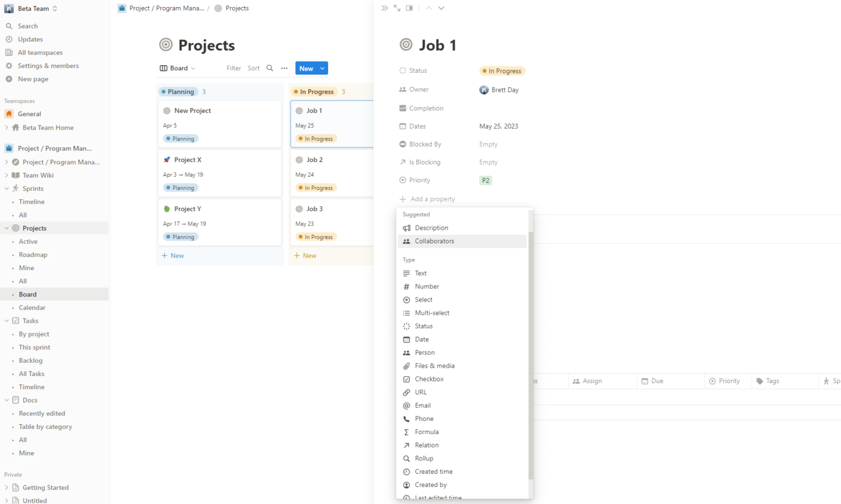The height and width of the screenshot is (504, 841).
Task: Open the New button dropdown arrow
Action: [x=322, y=68]
